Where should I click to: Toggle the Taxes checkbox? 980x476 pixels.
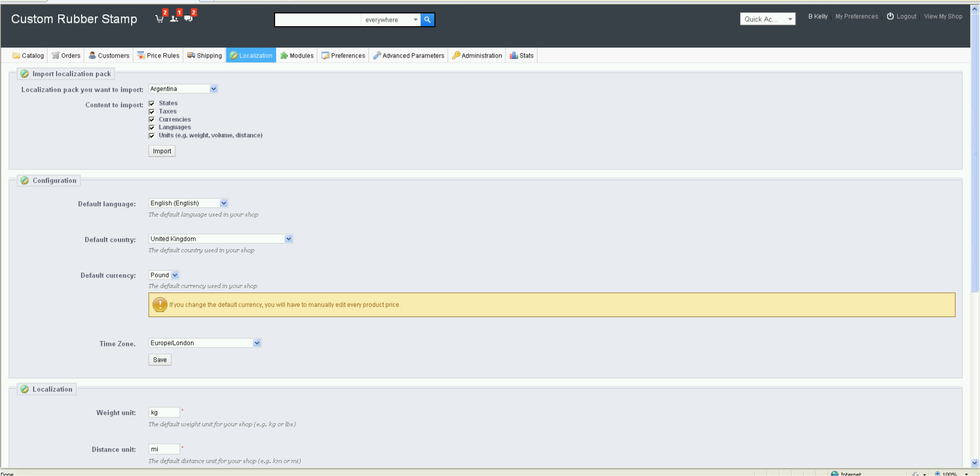pos(152,112)
